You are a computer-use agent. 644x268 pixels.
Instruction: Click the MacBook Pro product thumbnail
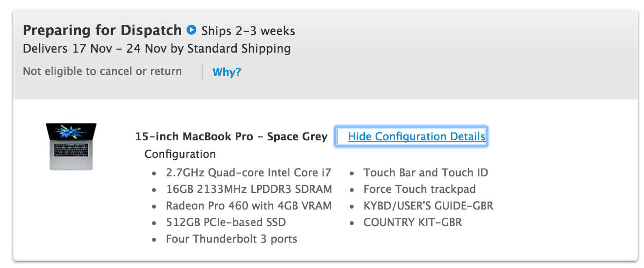click(x=71, y=146)
